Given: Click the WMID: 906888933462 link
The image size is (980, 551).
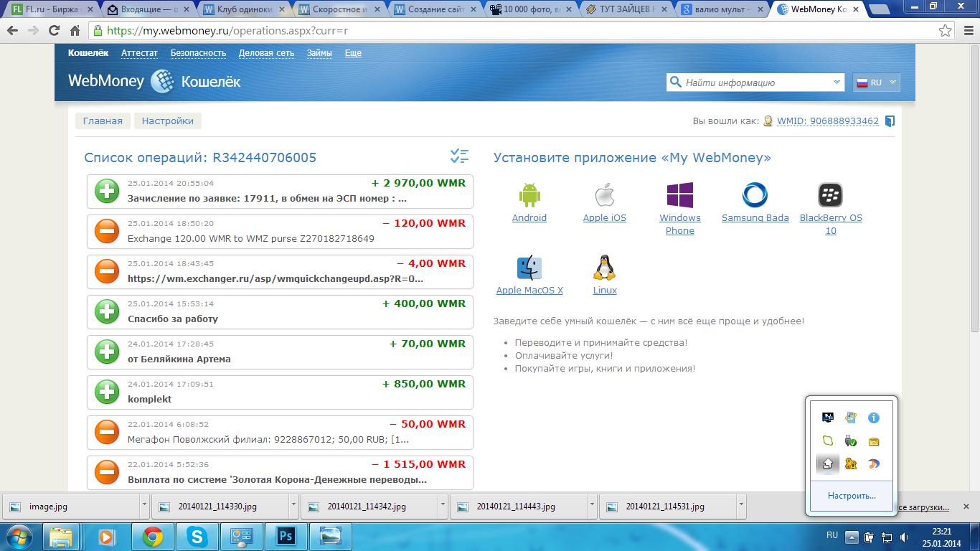Looking at the screenshot, I should pyautogui.click(x=827, y=121).
